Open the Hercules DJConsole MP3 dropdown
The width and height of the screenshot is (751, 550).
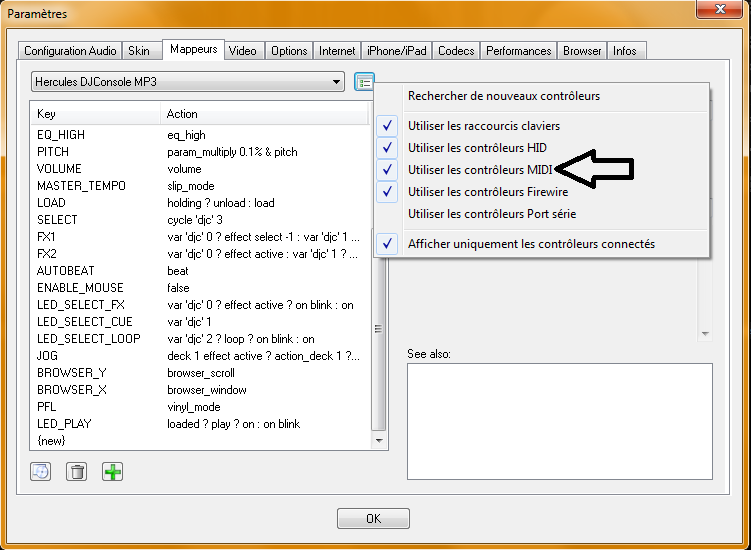click(x=188, y=82)
